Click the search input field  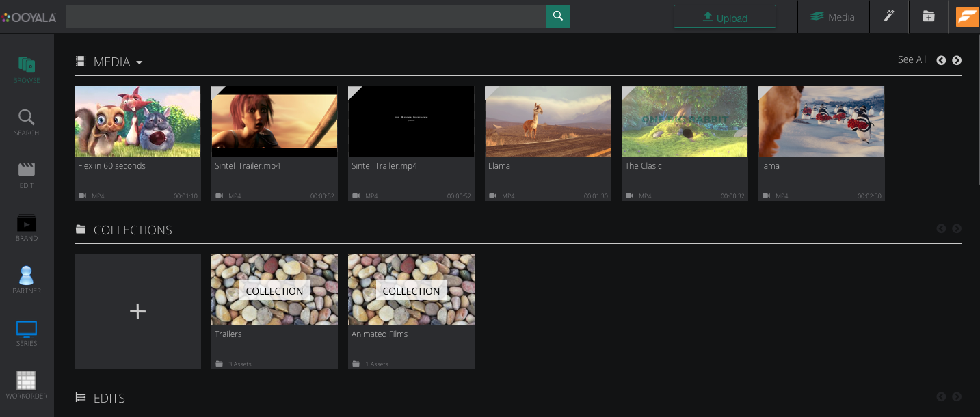pyautogui.click(x=308, y=16)
